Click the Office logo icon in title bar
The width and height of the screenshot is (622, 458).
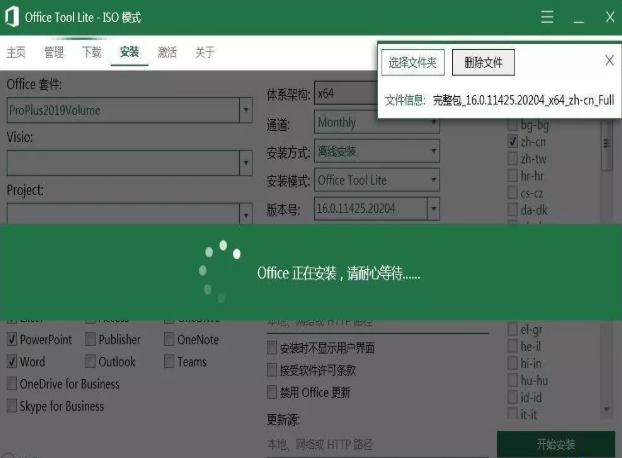14,17
